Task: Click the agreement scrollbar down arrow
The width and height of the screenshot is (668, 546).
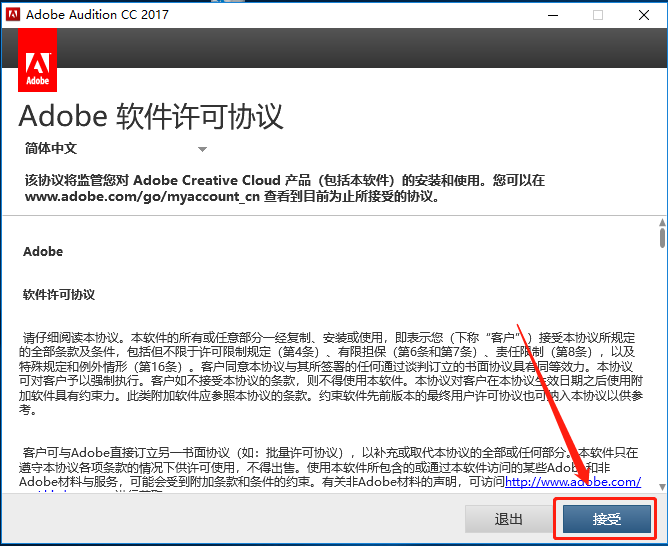Action: 662,486
